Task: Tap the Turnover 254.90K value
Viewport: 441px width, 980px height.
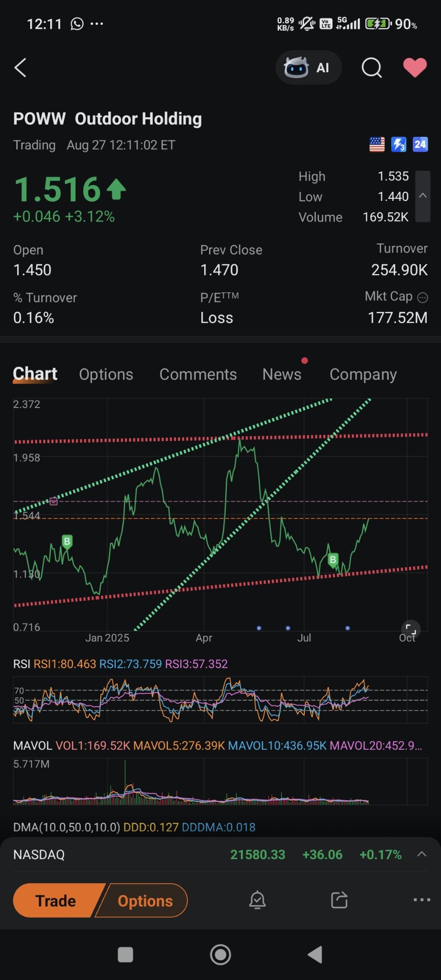Action: [399, 270]
